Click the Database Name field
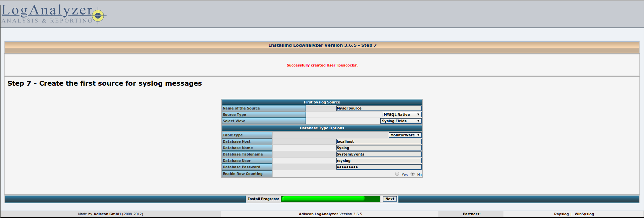 379,148
